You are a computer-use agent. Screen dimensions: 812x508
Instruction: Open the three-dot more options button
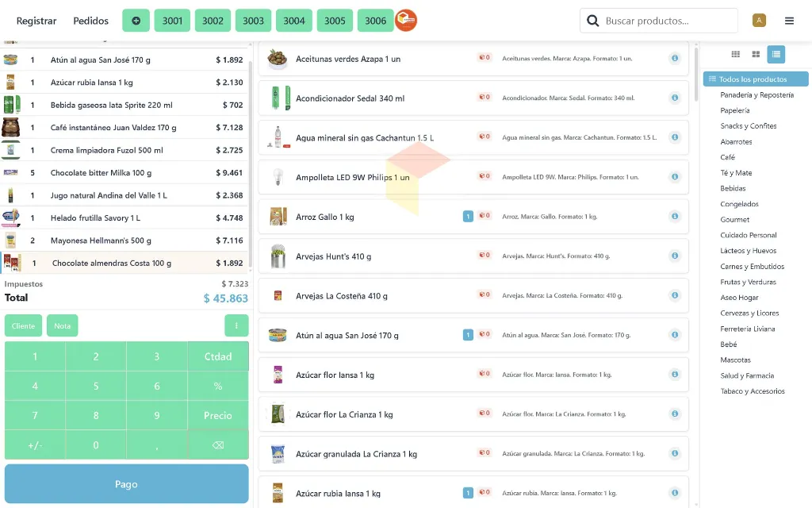click(236, 325)
